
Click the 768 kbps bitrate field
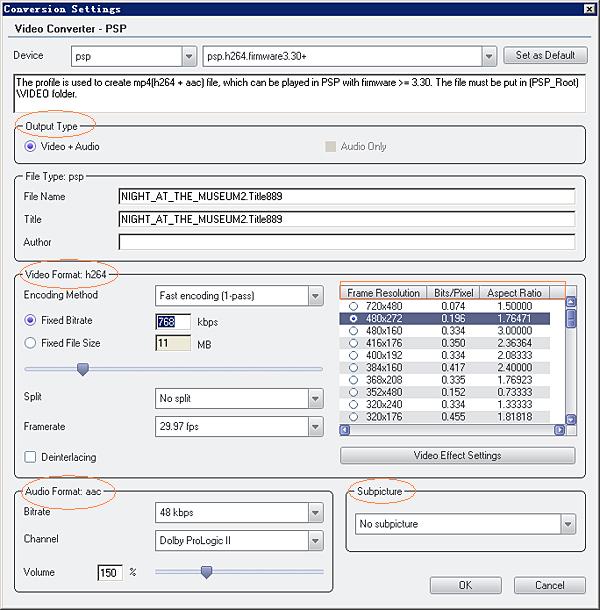tap(173, 322)
